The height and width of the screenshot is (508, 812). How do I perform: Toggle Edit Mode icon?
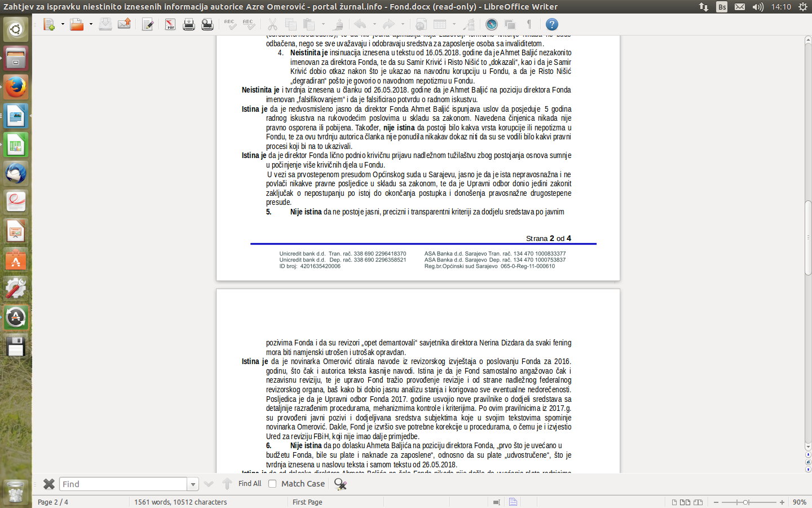pos(148,24)
